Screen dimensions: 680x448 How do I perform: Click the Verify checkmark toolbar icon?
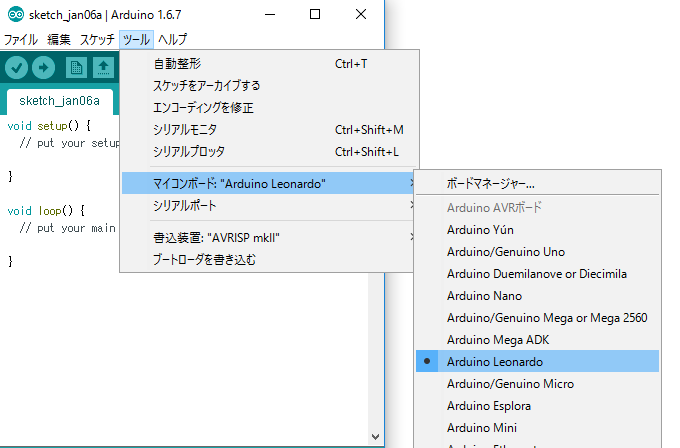pyautogui.click(x=16, y=68)
